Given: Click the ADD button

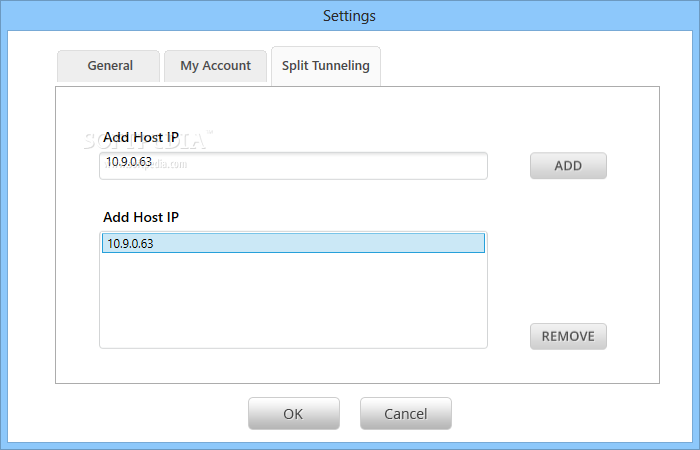Looking at the screenshot, I should point(568,166).
